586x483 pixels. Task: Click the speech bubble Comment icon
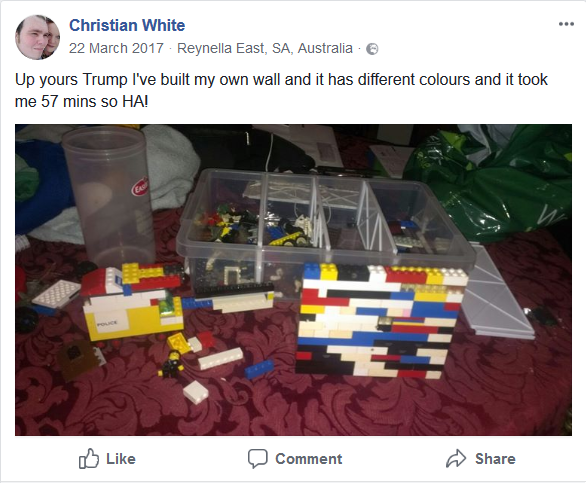[257, 459]
